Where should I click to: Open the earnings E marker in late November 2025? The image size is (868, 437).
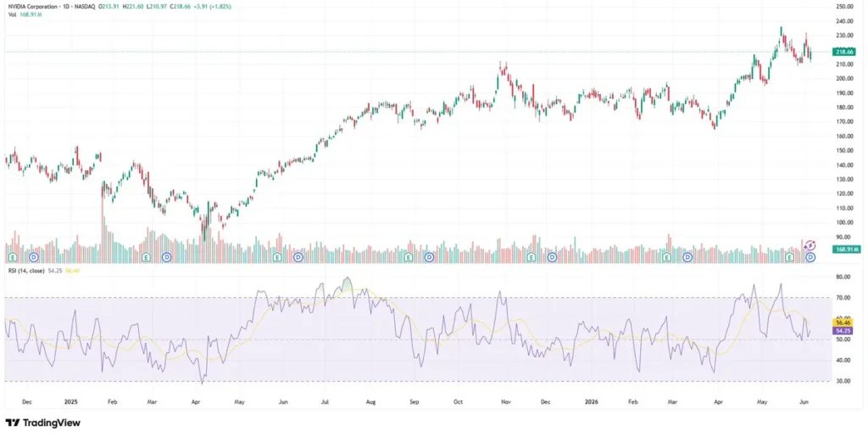click(x=531, y=258)
